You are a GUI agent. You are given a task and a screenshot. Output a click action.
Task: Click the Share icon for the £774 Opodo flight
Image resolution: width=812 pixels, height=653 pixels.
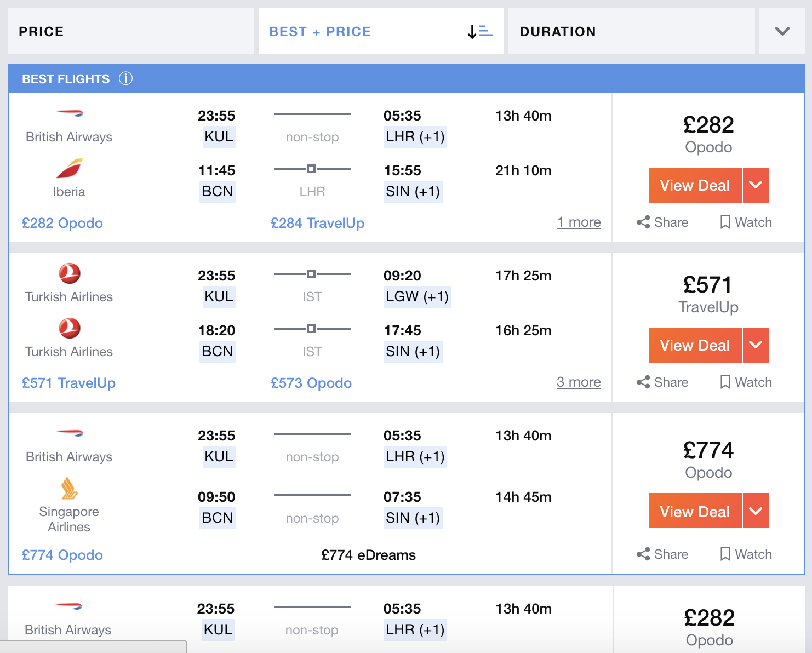(643, 554)
